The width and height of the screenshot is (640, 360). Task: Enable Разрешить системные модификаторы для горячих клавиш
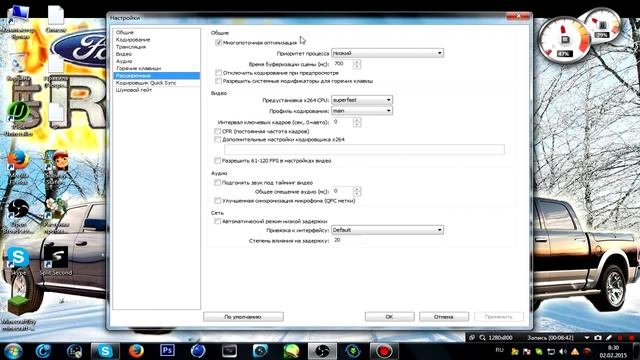[218, 81]
